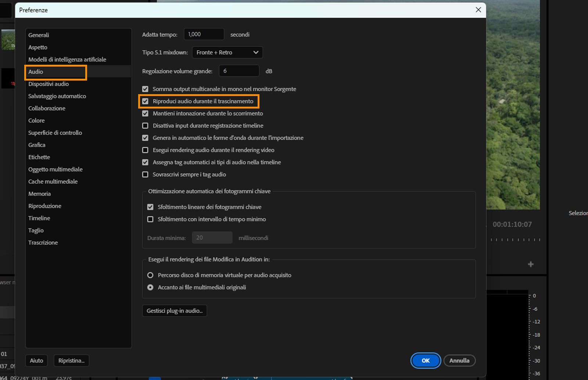Edit the 'Adatta tempo' value field
This screenshot has height=380, width=588.
[x=204, y=34]
